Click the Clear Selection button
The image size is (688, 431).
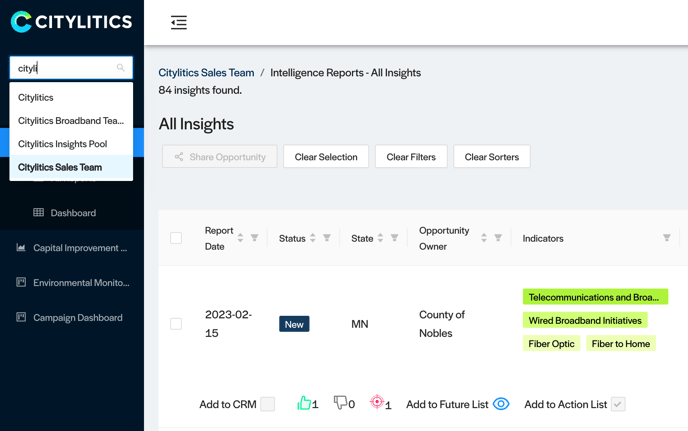pos(326,157)
